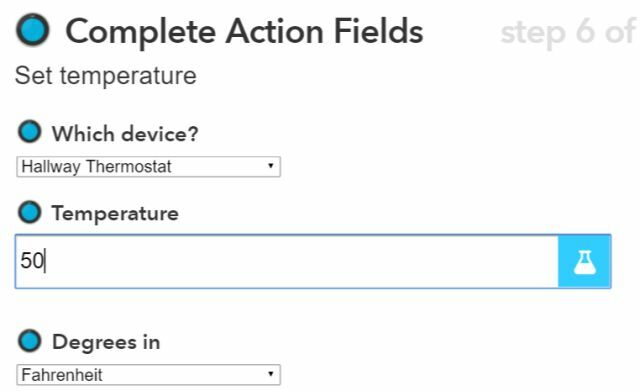This screenshot has width=640, height=391.
Task: Click into the Temperature input field showing 50
Action: point(287,261)
